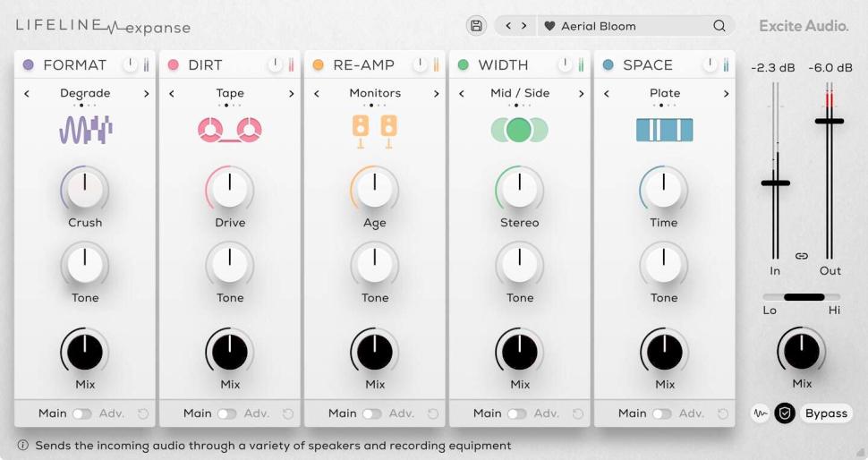Go to previous WIDTH mode before Mid / Side
The image size is (868, 460).
click(x=462, y=94)
